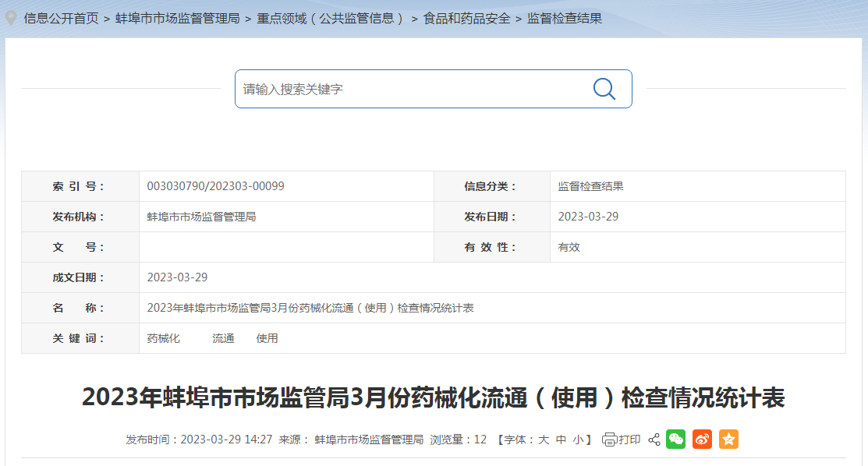Click the location pin icon in breadcrumb
This screenshot has width=868, height=466.
(10, 18)
